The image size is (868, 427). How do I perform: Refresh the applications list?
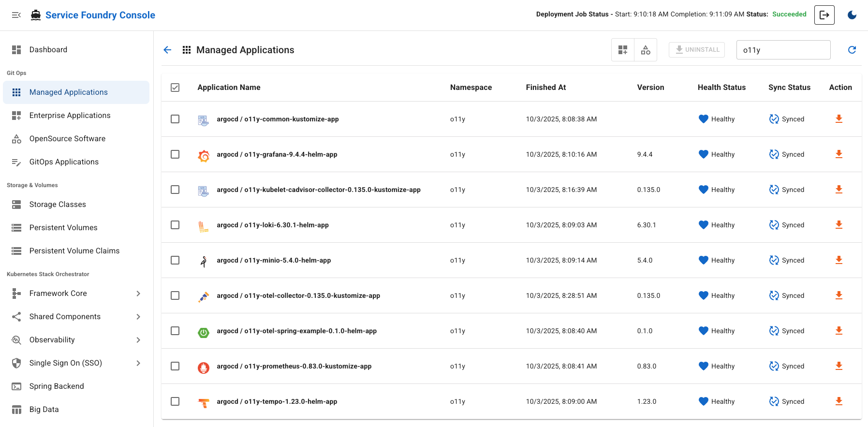pyautogui.click(x=852, y=50)
